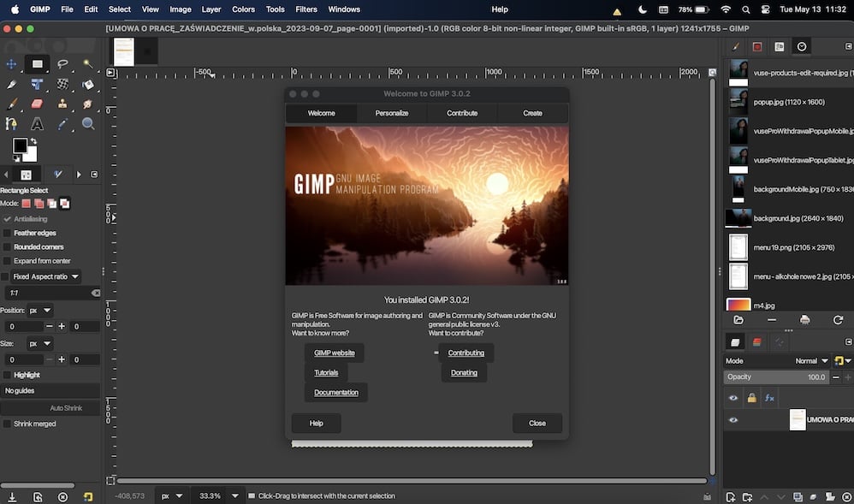Create a new layer group
Screen dimensions: 854x504
click(747, 496)
